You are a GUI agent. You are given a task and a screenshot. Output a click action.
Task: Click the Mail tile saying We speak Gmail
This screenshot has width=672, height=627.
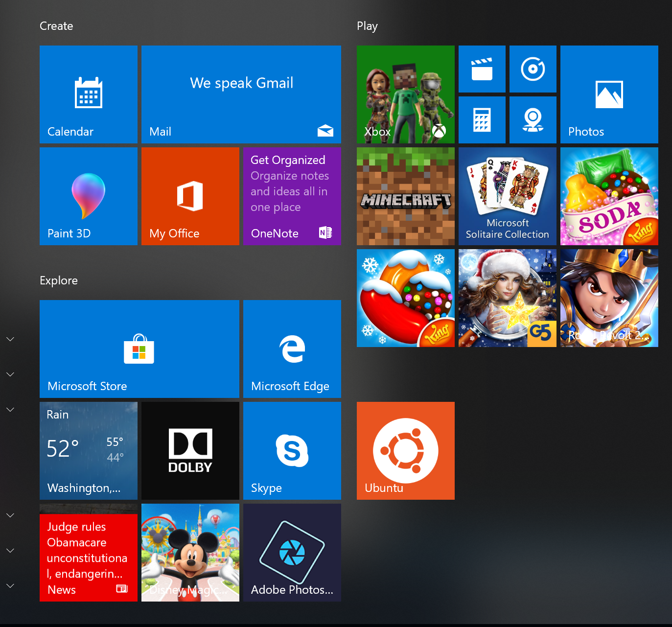[241, 94]
